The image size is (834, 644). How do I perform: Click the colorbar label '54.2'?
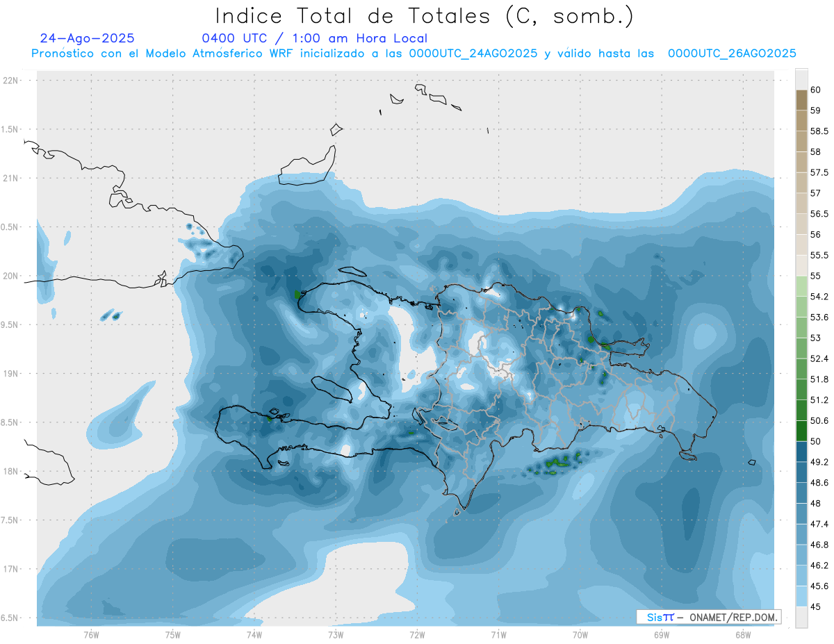coord(819,297)
